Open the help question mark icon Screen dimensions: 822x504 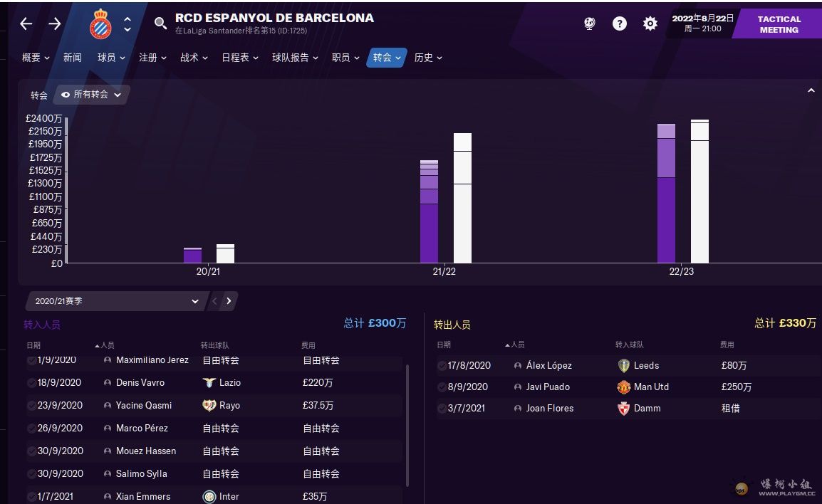tap(620, 23)
